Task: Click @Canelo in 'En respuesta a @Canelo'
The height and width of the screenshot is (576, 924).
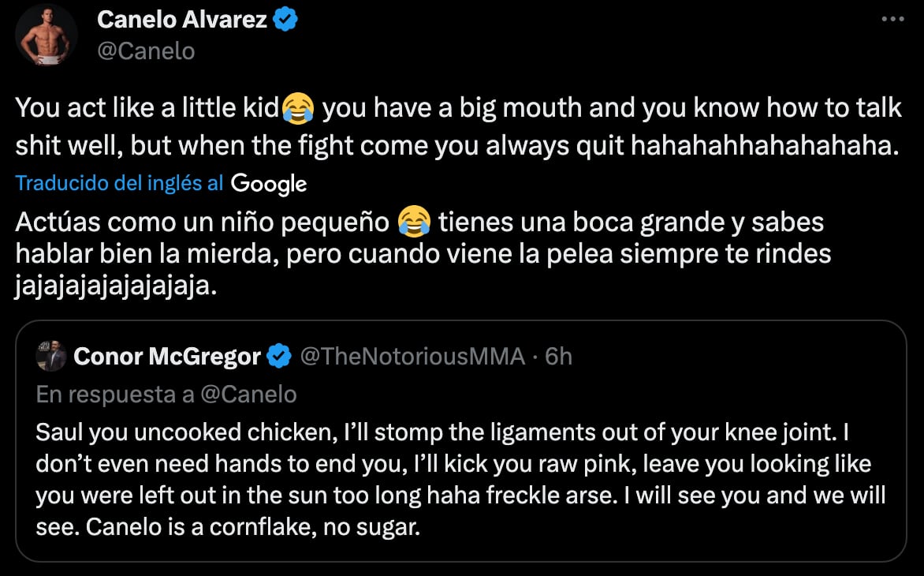Action: coord(248,394)
